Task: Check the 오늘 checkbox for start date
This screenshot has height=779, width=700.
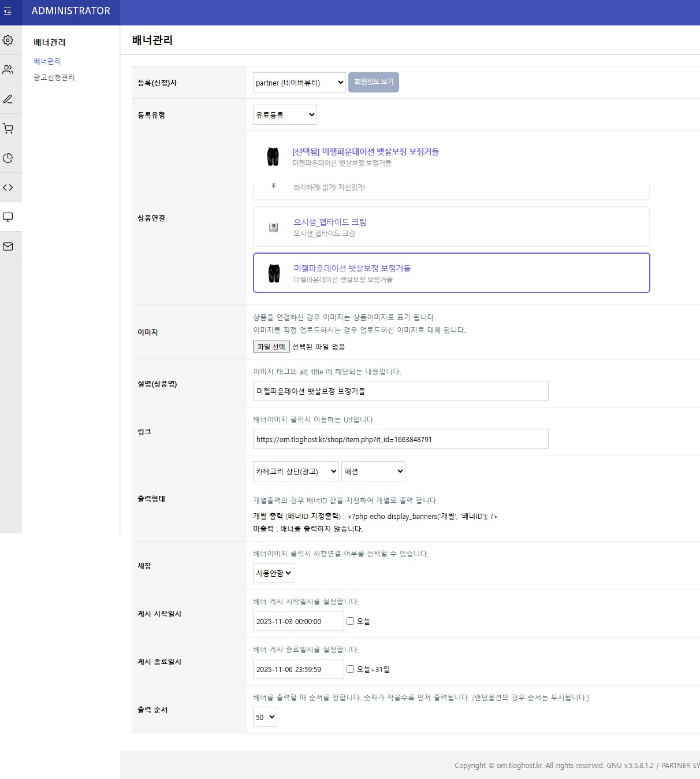Action: 349,621
